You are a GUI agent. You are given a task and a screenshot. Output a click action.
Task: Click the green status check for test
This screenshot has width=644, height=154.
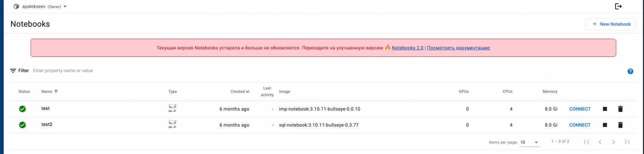pyautogui.click(x=22, y=109)
